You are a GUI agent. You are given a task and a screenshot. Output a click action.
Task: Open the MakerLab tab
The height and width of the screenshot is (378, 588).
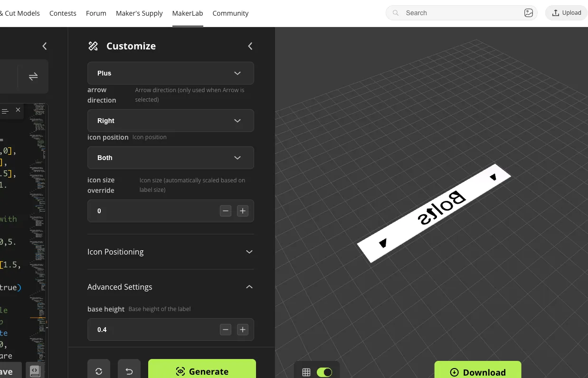pos(188,13)
